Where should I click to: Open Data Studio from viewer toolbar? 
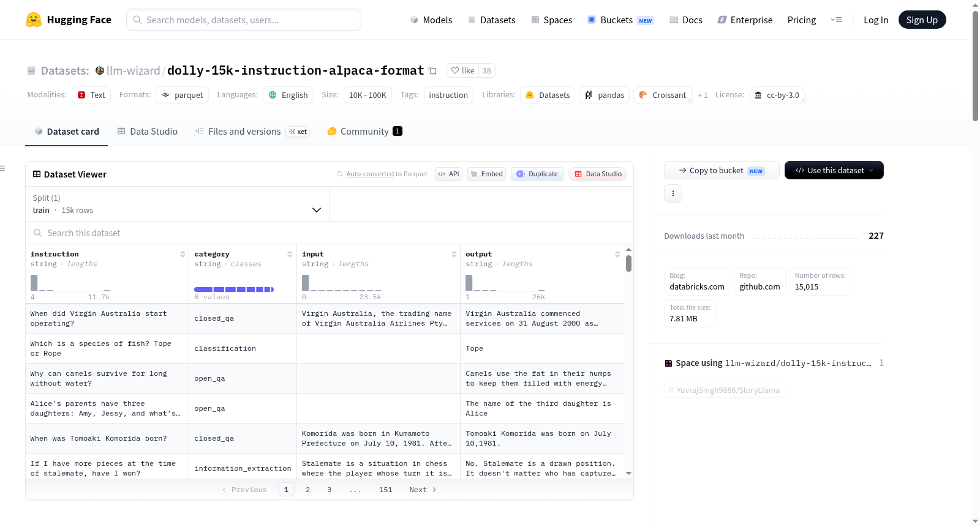598,174
